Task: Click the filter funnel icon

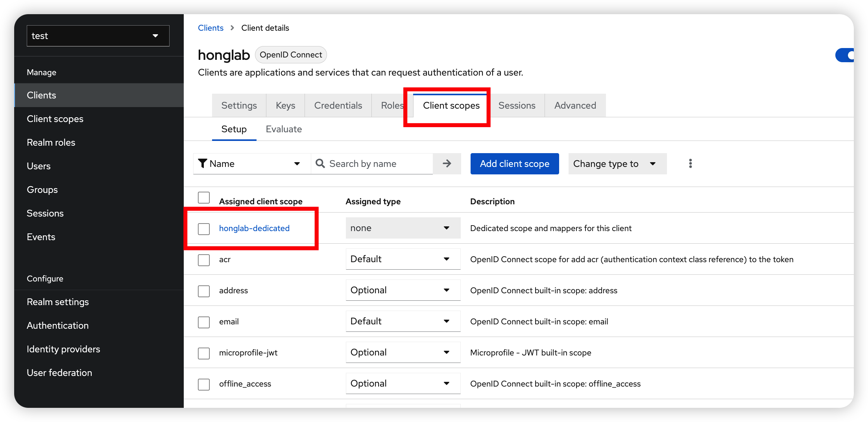Action: tap(202, 163)
